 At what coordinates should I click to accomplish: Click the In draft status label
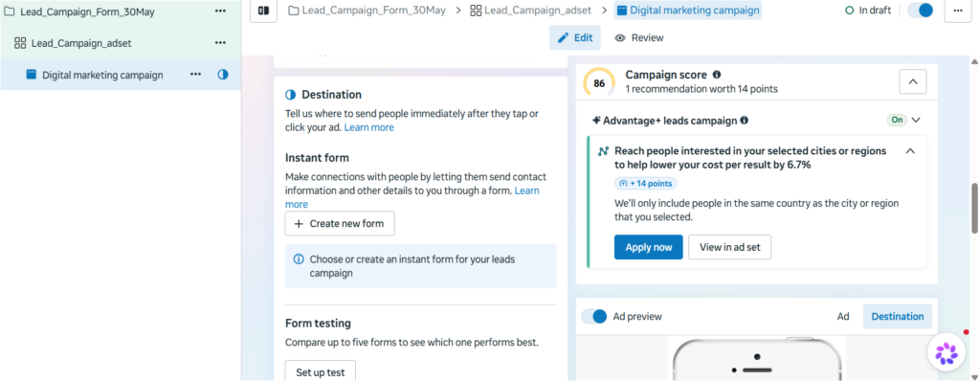(x=868, y=10)
